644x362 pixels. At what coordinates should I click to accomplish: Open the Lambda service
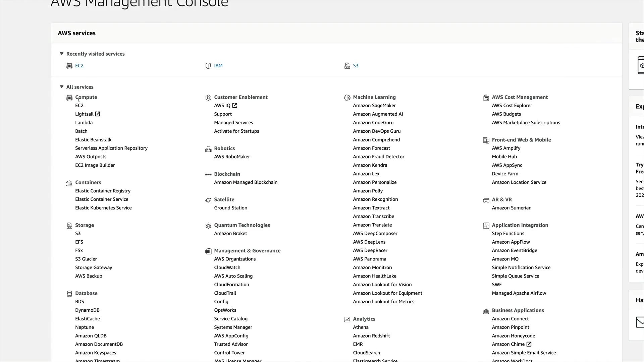84,123
